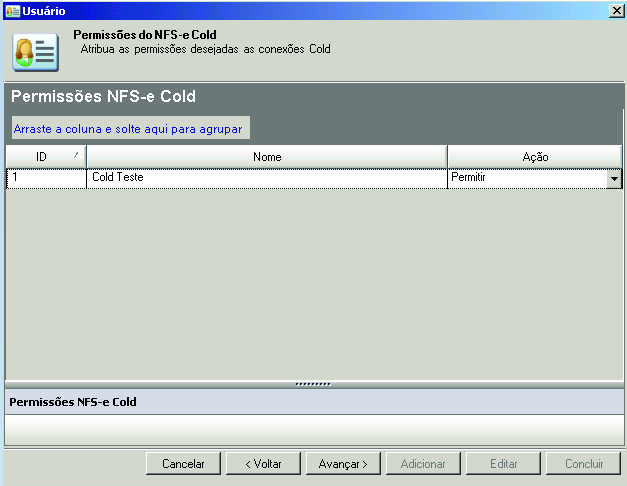Image resolution: width=627 pixels, height=486 pixels.
Task: Close the Usuário window
Action: click(616, 11)
